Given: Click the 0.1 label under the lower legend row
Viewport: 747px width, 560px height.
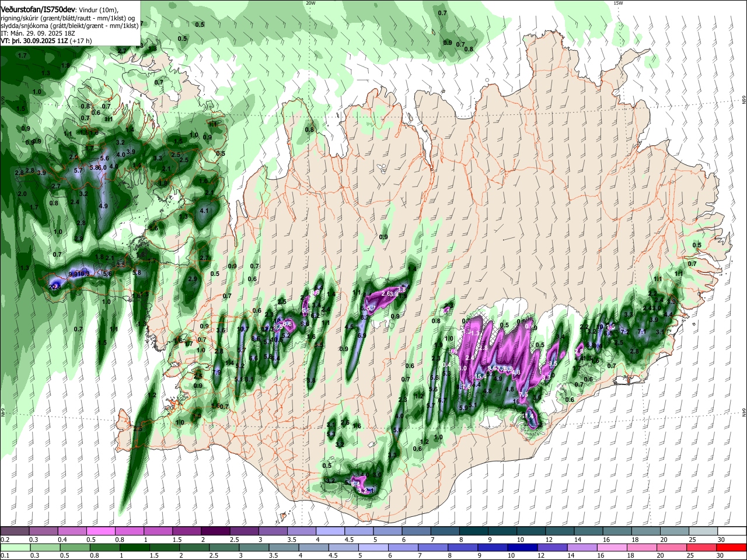Looking at the screenshot, I should [x=5, y=556].
